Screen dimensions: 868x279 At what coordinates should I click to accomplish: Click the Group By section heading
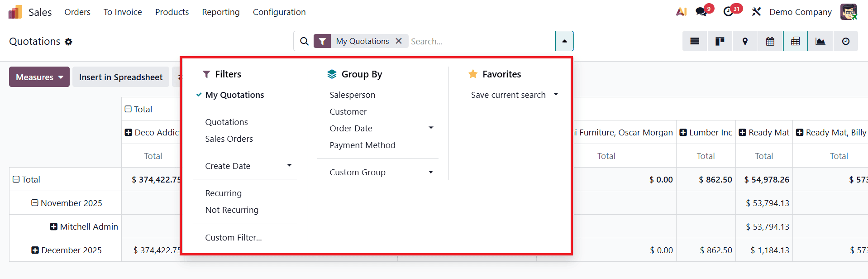click(x=362, y=74)
